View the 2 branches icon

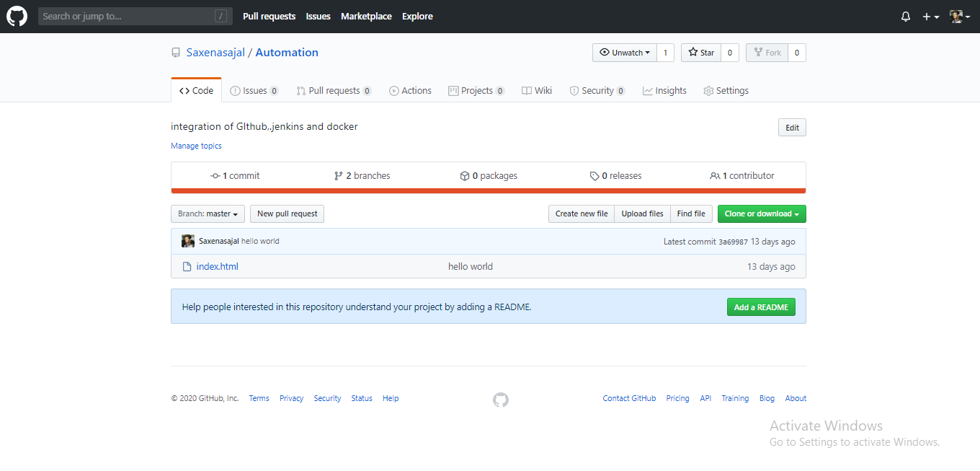[x=338, y=175]
